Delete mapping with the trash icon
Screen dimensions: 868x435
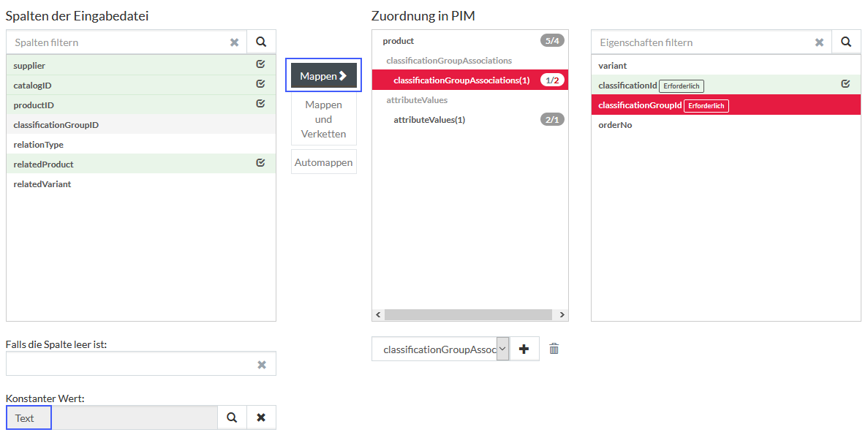pos(554,349)
